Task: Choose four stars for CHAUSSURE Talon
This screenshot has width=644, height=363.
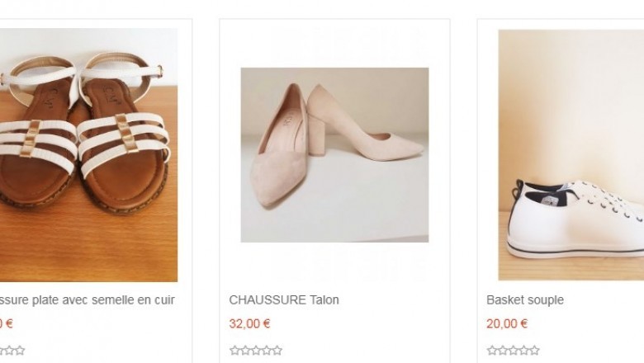Action: tap(267, 351)
